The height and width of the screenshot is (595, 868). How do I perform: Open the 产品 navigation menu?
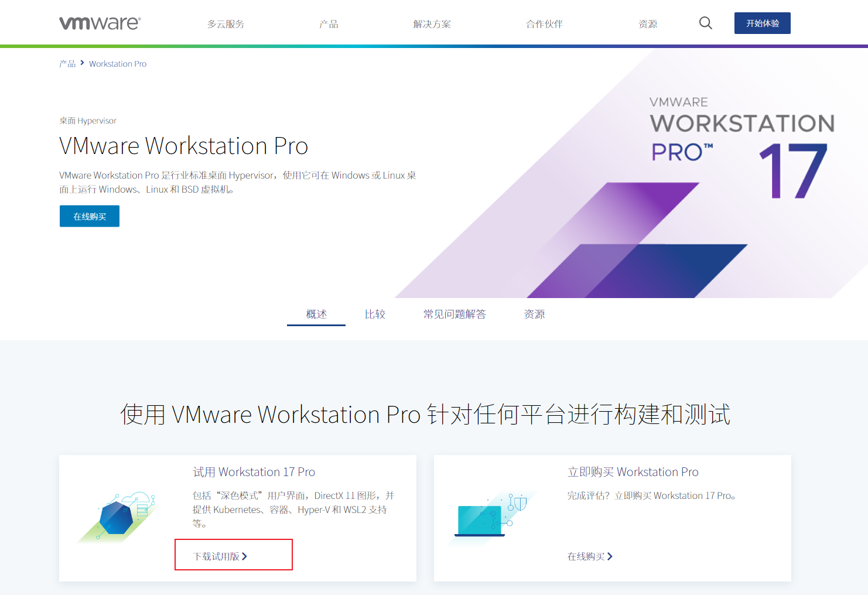pos(329,24)
